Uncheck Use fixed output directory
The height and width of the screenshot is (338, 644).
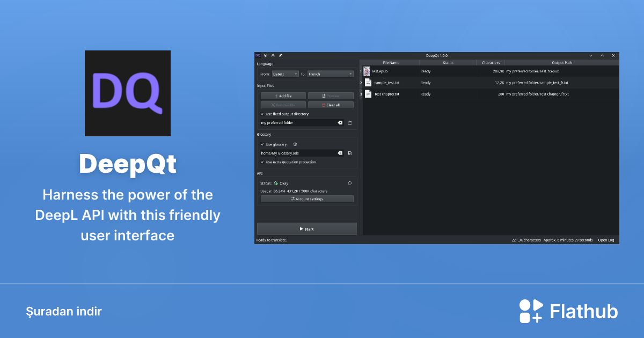(x=262, y=114)
